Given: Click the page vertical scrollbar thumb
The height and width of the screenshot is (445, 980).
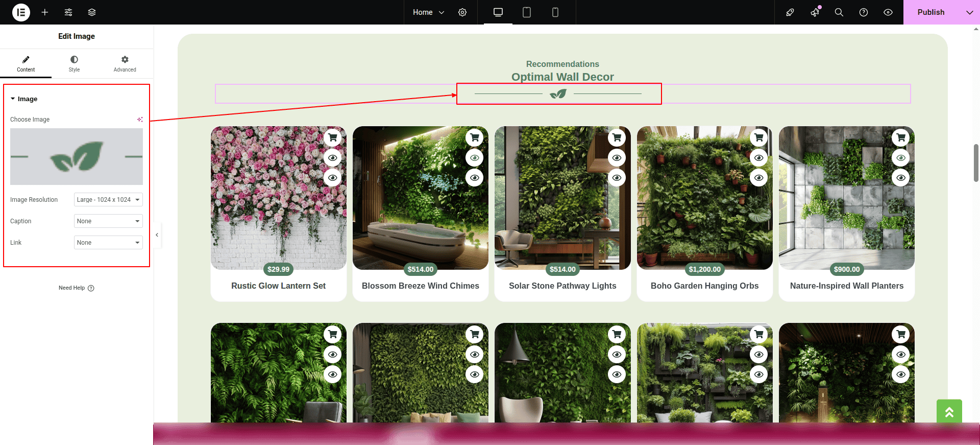Looking at the screenshot, I should pyautogui.click(x=976, y=163).
